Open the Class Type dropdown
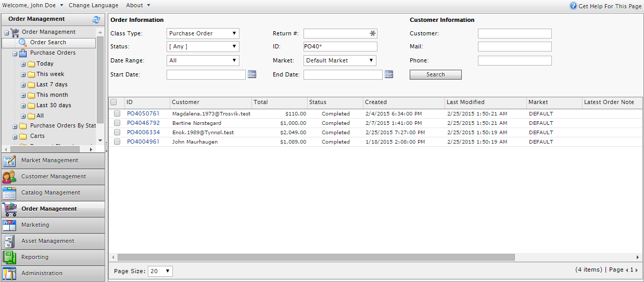The image size is (644, 282). coord(203,33)
